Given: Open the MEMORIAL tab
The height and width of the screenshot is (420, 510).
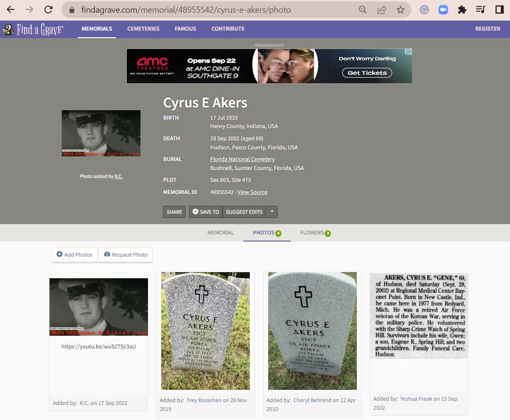Looking at the screenshot, I should [221, 232].
